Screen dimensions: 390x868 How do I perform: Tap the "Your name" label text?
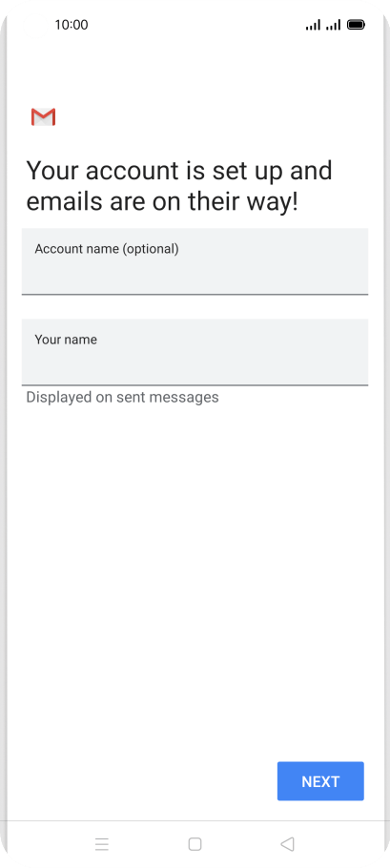pos(66,340)
